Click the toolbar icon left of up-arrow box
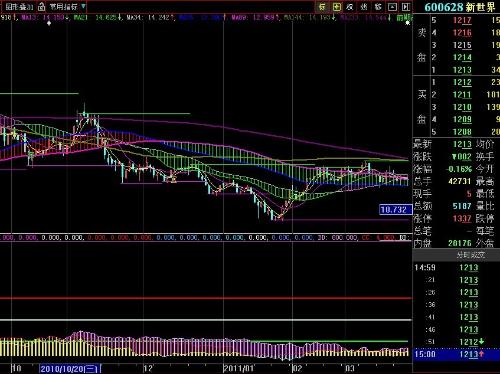The image size is (500, 374). pos(378,7)
